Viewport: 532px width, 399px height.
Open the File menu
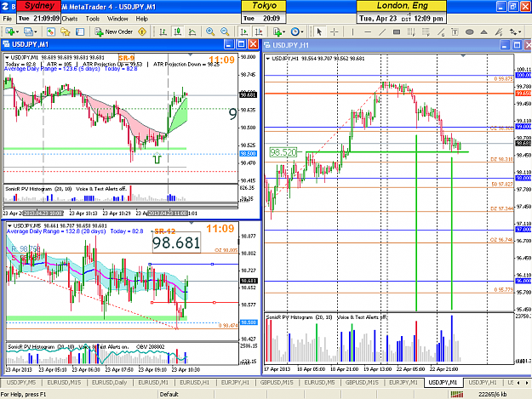[x=7, y=19]
